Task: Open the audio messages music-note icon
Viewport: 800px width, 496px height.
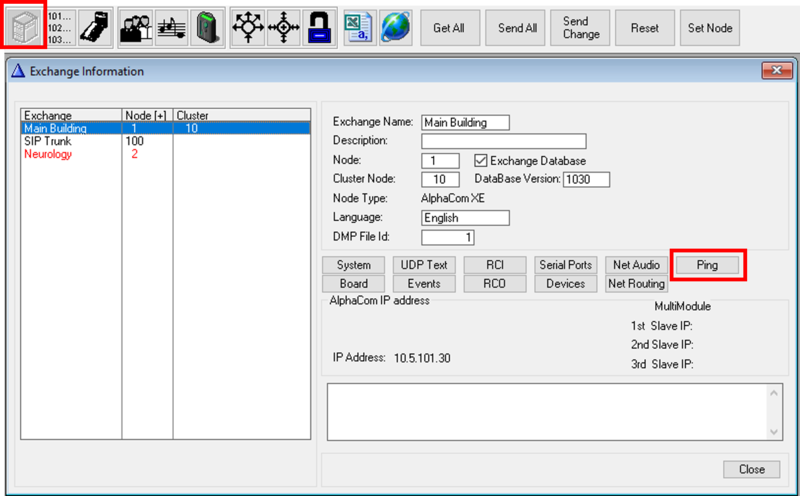Action: (x=171, y=28)
